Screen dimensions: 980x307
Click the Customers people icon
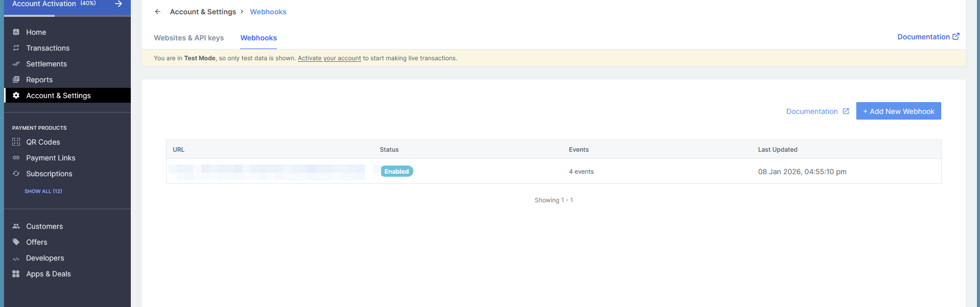click(x=16, y=226)
